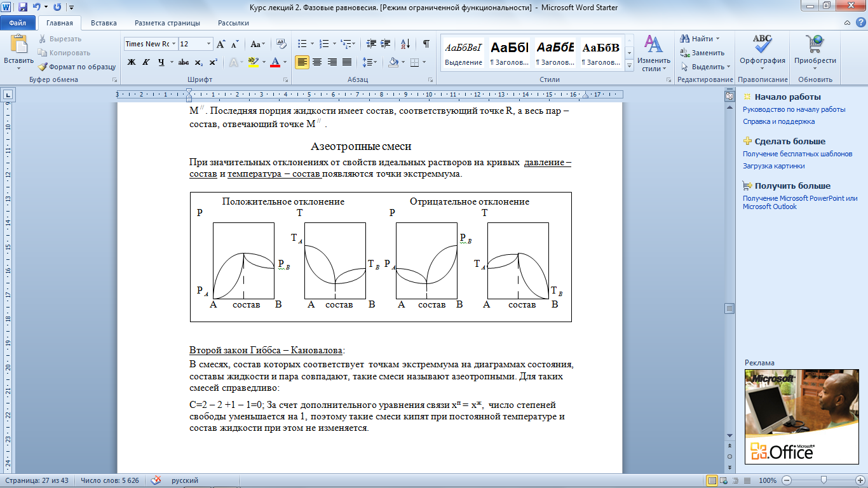Increase font size with the grow-font icon

[220, 44]
